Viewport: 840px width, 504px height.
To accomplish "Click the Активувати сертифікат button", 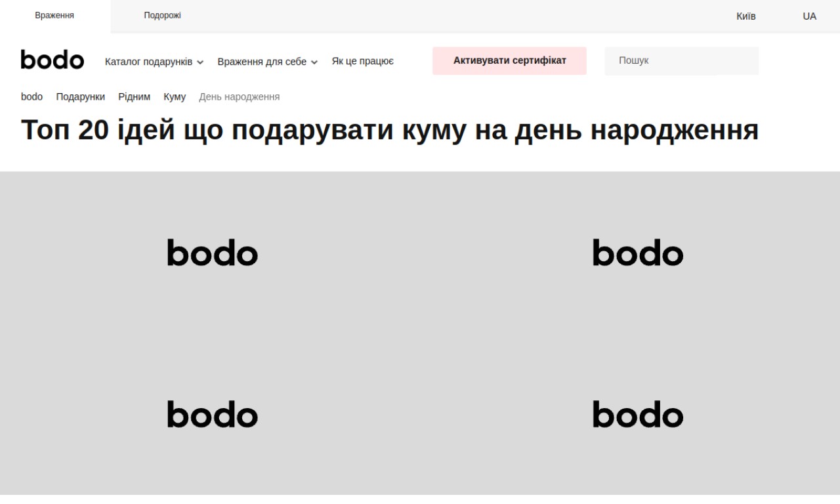I will click(x=509, y=60).
